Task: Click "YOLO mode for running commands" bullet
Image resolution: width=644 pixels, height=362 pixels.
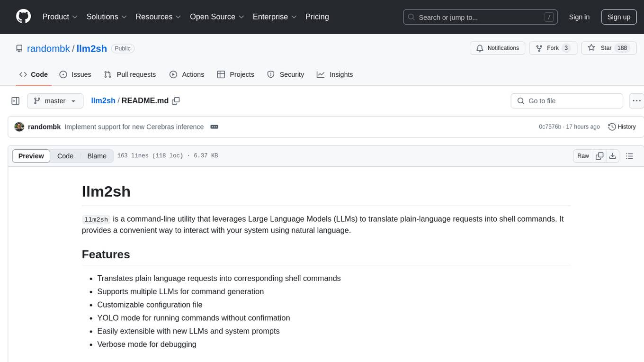Action: 193,318
